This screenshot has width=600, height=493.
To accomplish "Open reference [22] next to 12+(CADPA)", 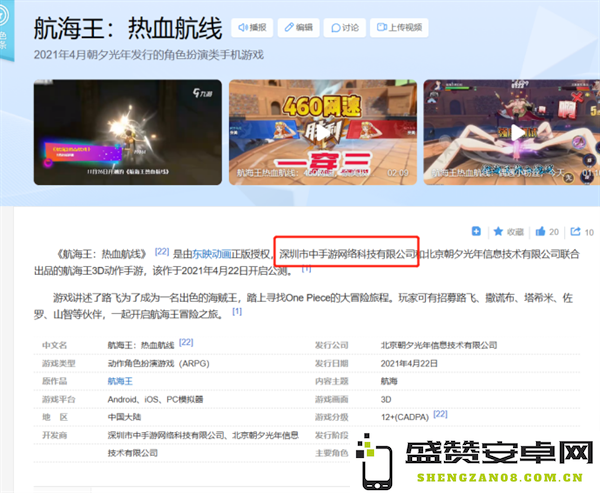I will point(440,414).
